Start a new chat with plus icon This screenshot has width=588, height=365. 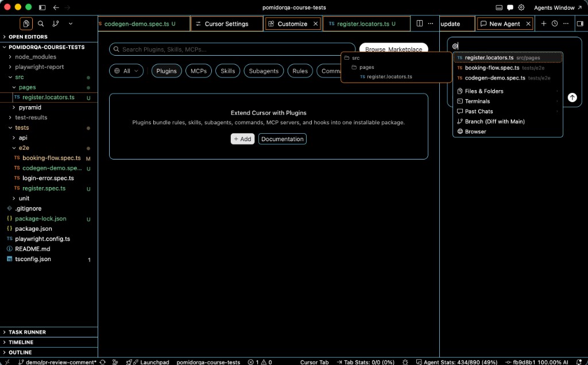click(543, 24)
